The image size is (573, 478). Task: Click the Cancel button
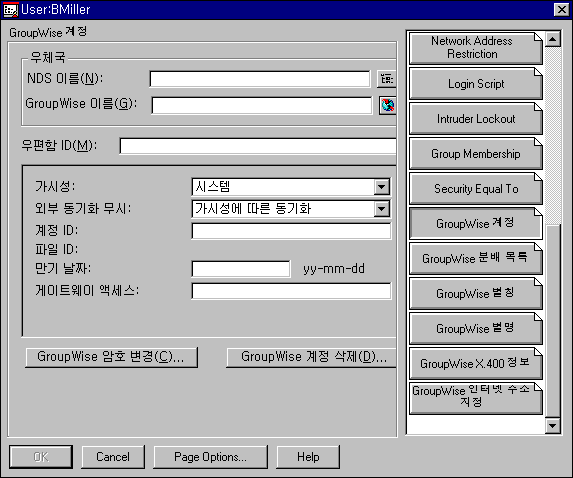pyautogui.click(x=113, y=457)
